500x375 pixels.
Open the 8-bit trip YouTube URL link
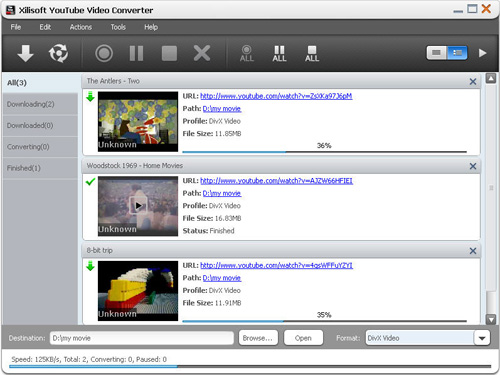276,265
